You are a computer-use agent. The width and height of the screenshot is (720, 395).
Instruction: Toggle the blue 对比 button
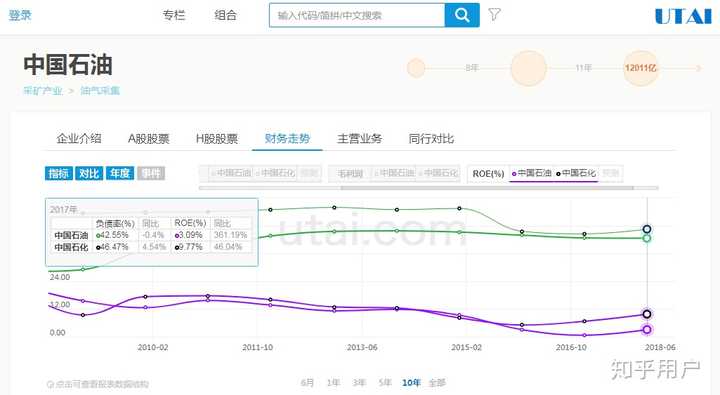tap(89, 173)
